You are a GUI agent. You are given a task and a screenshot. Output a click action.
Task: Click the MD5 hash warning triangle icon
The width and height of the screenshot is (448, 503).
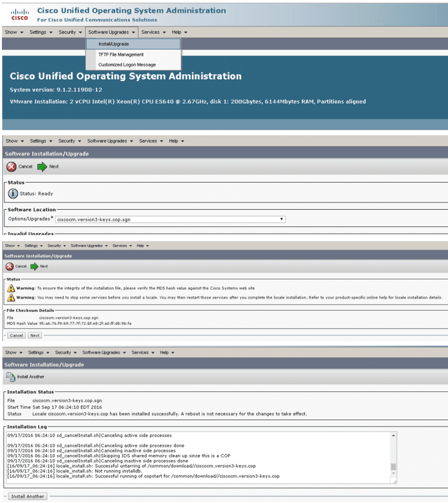coord(11,288)
